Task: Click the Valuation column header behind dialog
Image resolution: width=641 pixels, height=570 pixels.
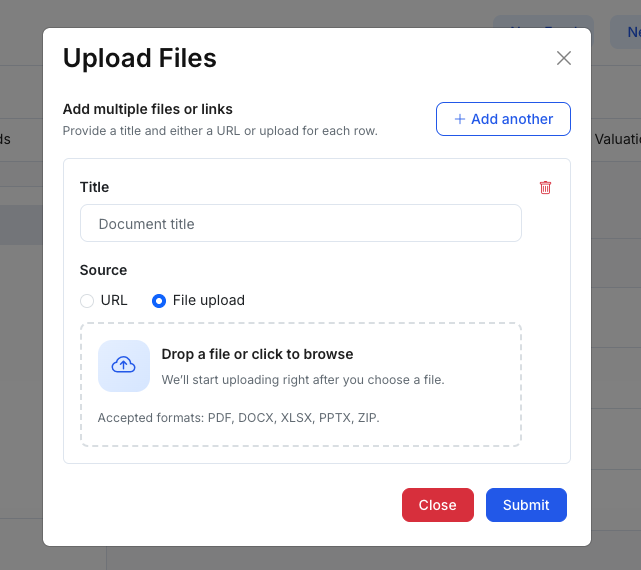Action: [x=617, y=139]
